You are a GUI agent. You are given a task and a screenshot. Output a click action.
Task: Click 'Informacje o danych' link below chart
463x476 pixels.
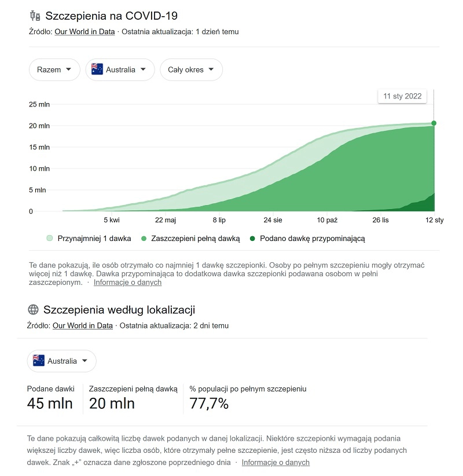(x=127, y=283)
